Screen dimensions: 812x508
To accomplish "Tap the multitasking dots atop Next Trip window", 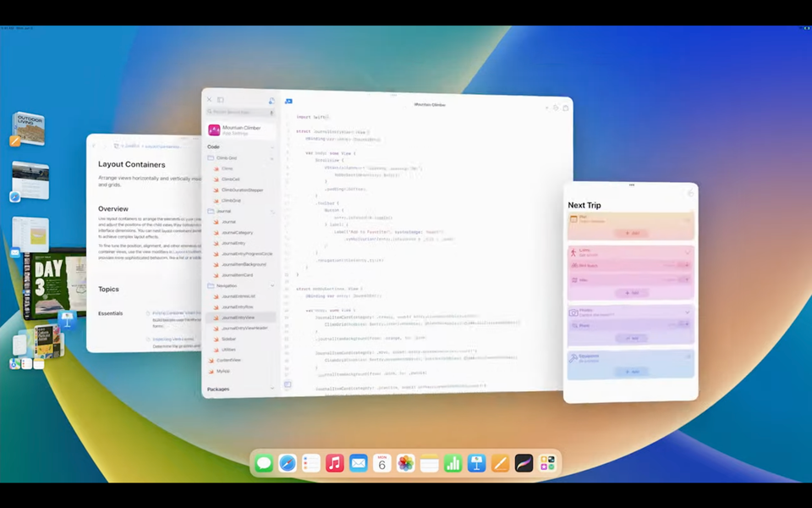I will tap(631, 185).
